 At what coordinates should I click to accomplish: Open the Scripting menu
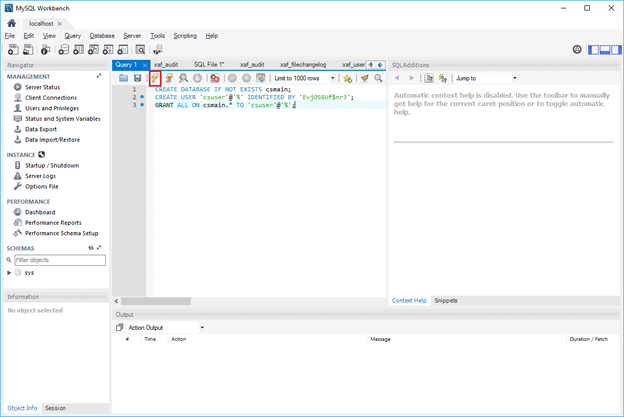(x=185, y=35)
